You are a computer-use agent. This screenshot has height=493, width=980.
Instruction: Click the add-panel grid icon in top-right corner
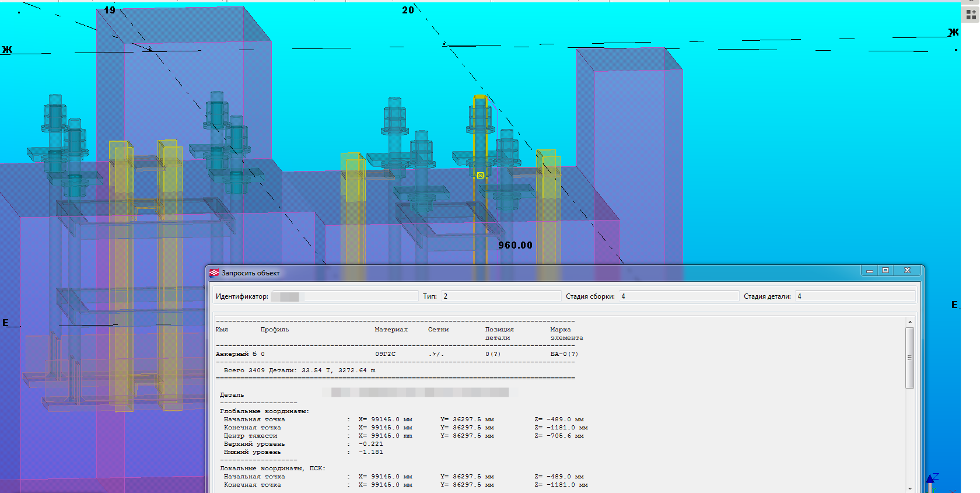click(x=971, y=14)
